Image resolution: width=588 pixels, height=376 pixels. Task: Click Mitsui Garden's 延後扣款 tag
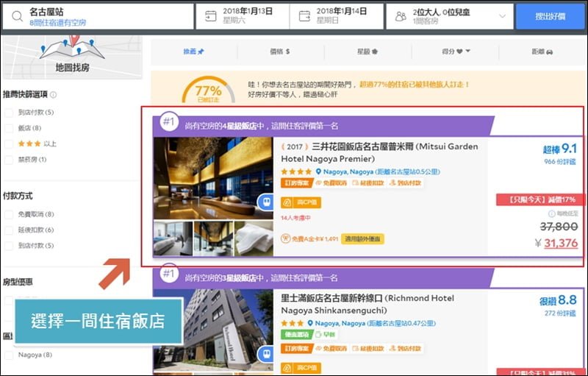click(368, 183)
